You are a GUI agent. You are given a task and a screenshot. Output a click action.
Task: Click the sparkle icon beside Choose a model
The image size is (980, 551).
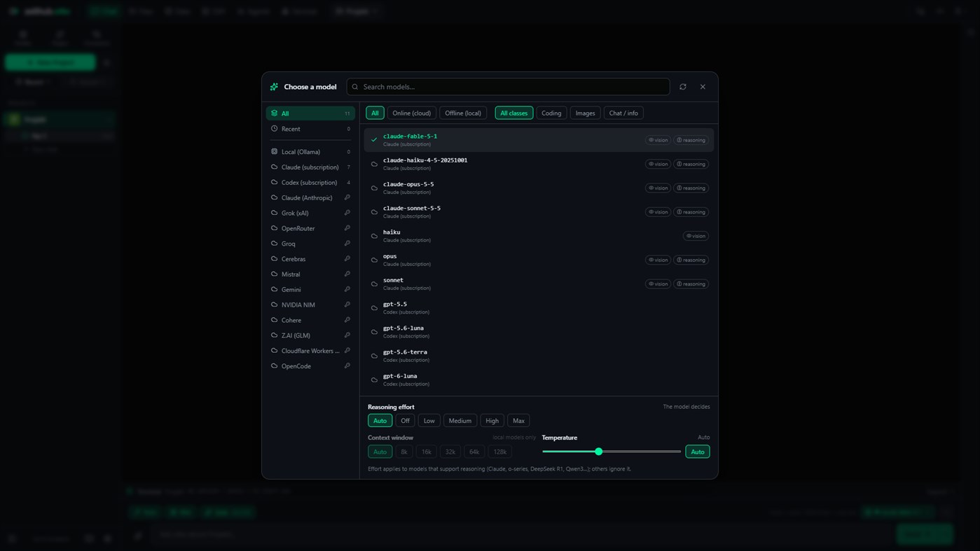(274, 87)
